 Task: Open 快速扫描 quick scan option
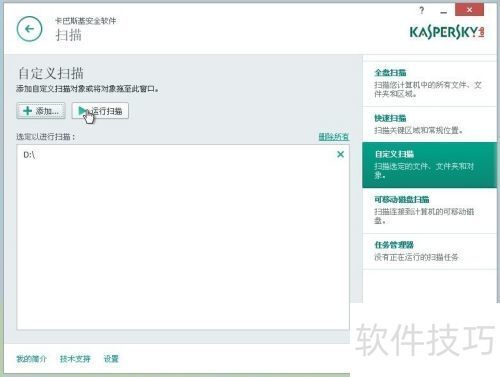pyautogui.click(x=429, y=124)
